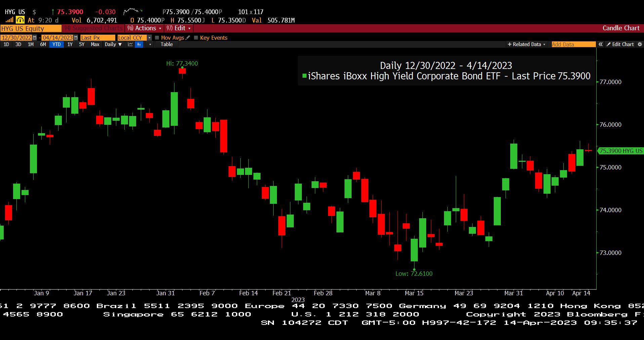Click the Edit Chart button
This screenshot has width=644, height=340.
tap(620, 44)
